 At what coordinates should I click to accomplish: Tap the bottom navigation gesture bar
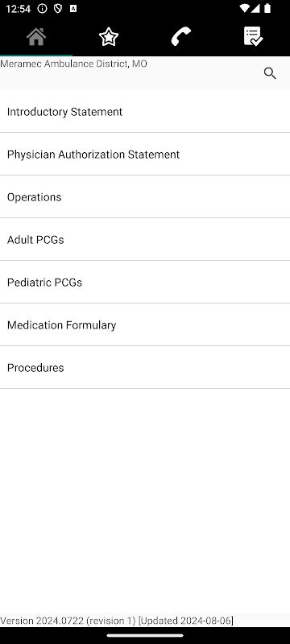click(145, 635)
